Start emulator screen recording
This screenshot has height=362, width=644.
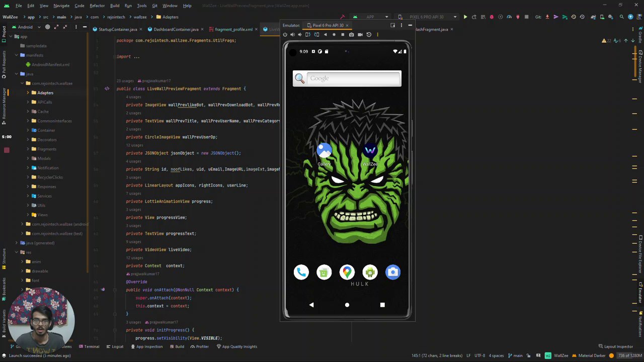(x=360, y=35)
